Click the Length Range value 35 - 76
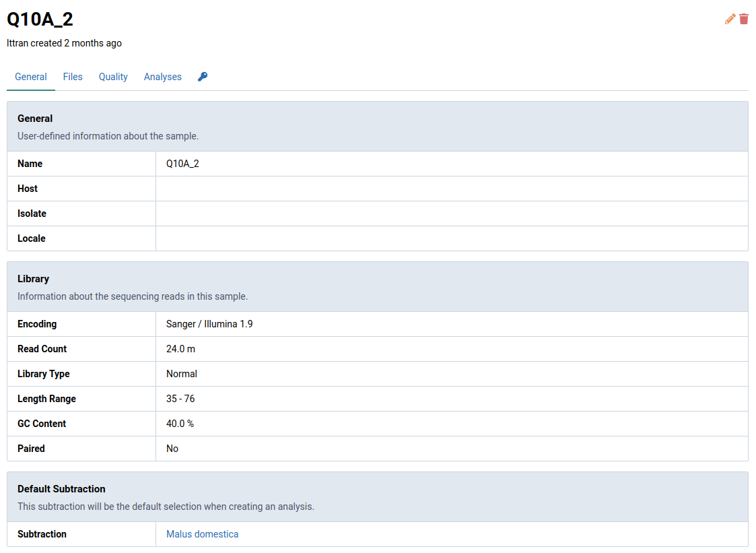 180,398
